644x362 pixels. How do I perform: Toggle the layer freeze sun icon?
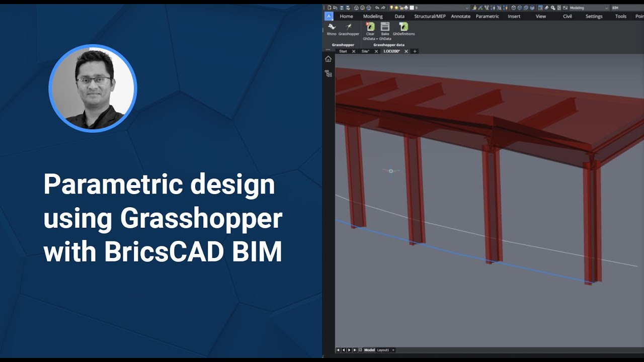point(396,8)
